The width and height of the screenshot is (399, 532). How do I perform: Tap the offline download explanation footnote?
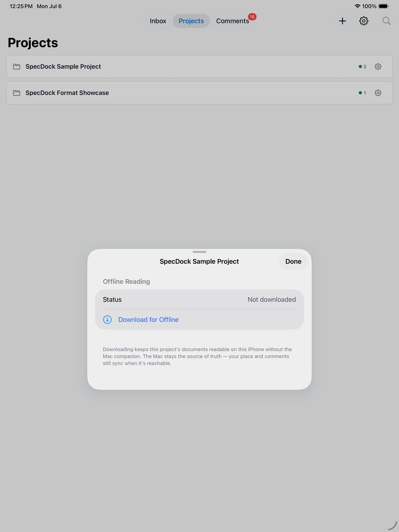197,356
